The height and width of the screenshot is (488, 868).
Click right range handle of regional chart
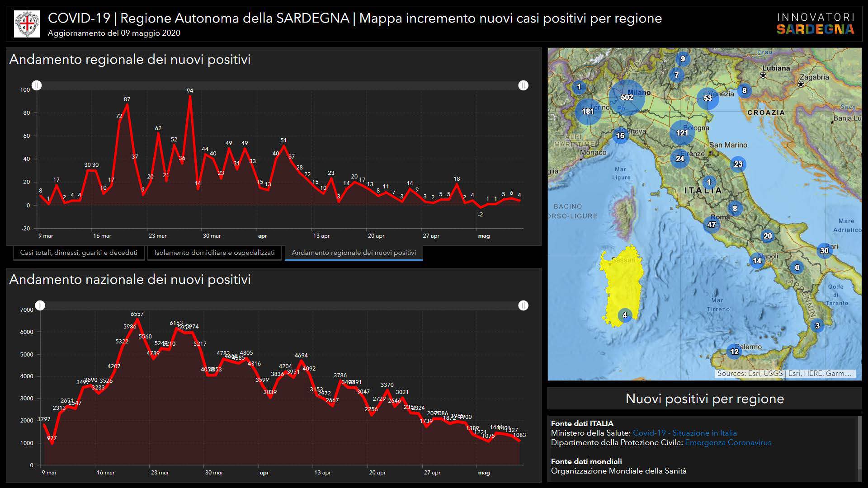coord(523,85)
